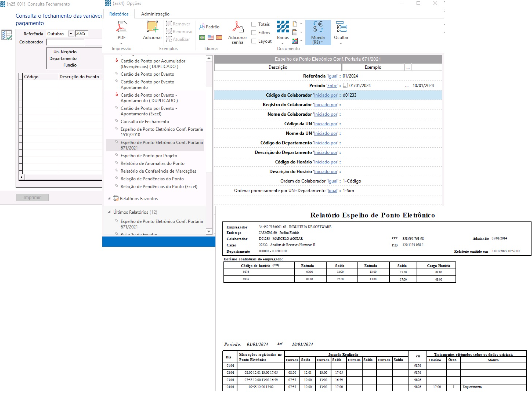Click the Adicionar example icon

pyautogui.click(x=152, y=28)
